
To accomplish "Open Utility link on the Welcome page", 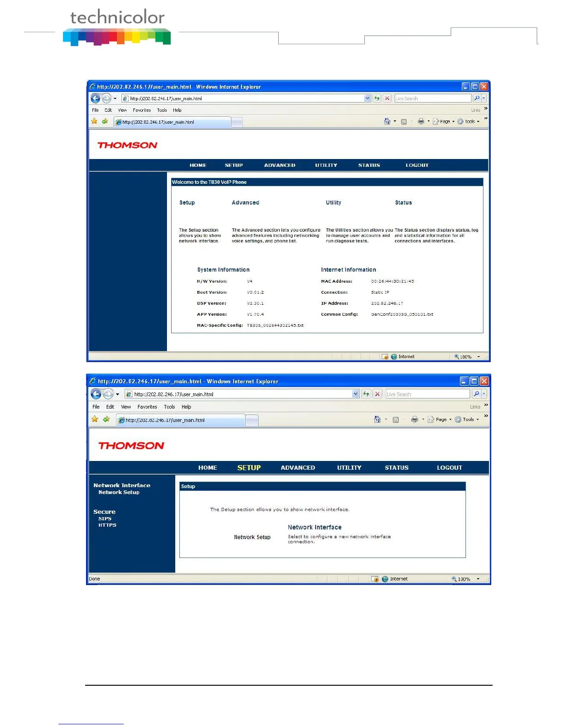I will coord(333,203).
